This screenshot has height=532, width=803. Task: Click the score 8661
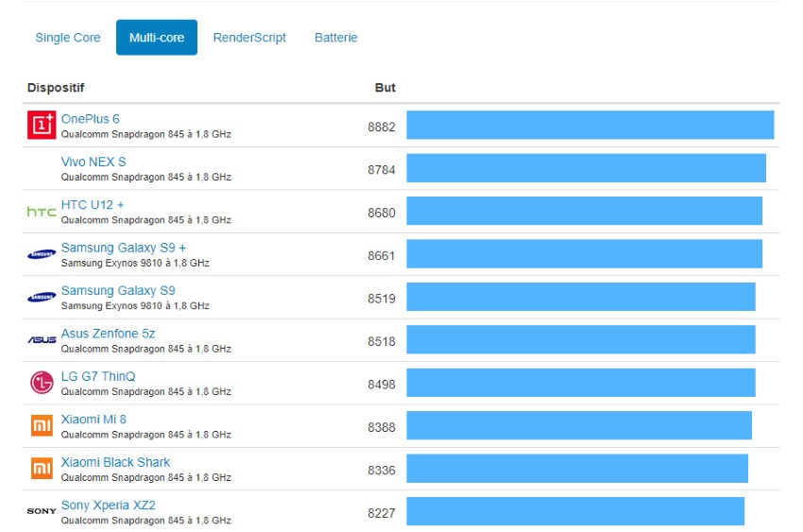pos(382,255)
